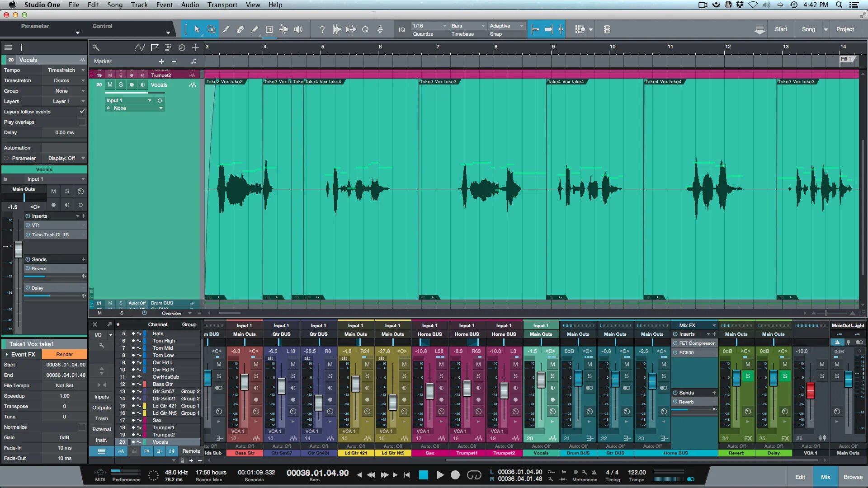Click the mixer channel list icon
The height and width of the screenshot is (488, 868).
tap(102, 451)
